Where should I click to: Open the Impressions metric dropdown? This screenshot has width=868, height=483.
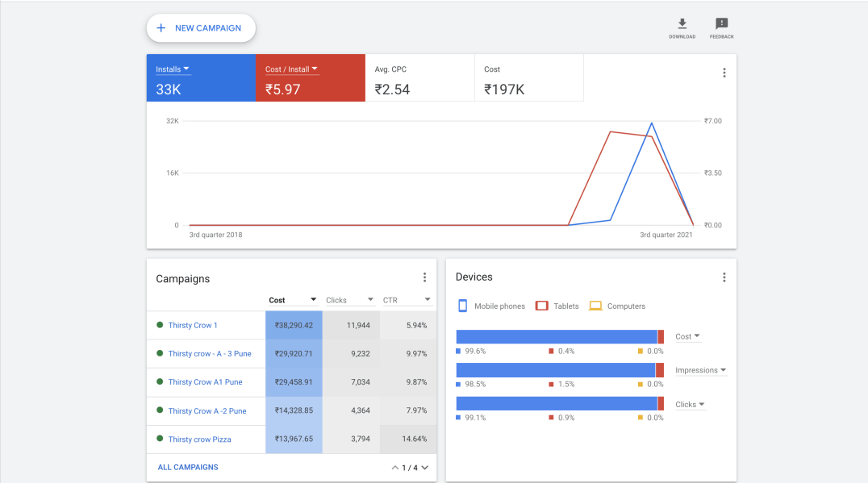[x=701, y=370]
